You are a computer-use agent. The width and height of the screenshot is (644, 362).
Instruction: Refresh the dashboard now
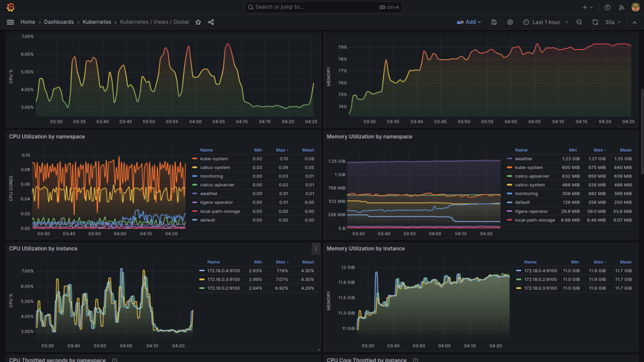pyautogui.click(x=595, y=22)
